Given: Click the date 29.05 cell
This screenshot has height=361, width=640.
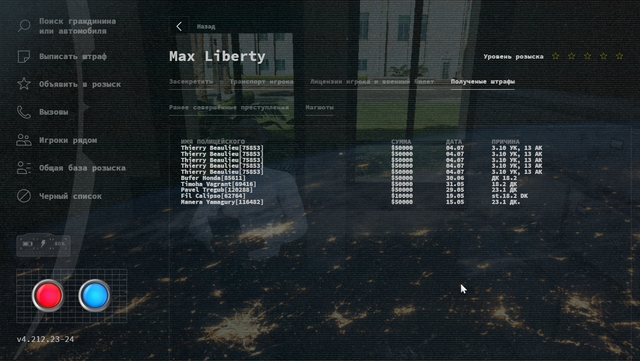Looking at the screenshot, I should [455, 190].
